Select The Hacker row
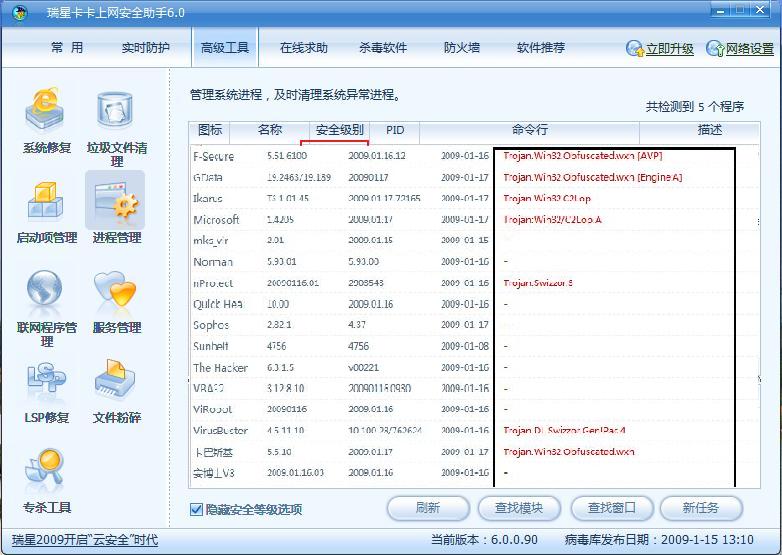 (x=474, y=368)
